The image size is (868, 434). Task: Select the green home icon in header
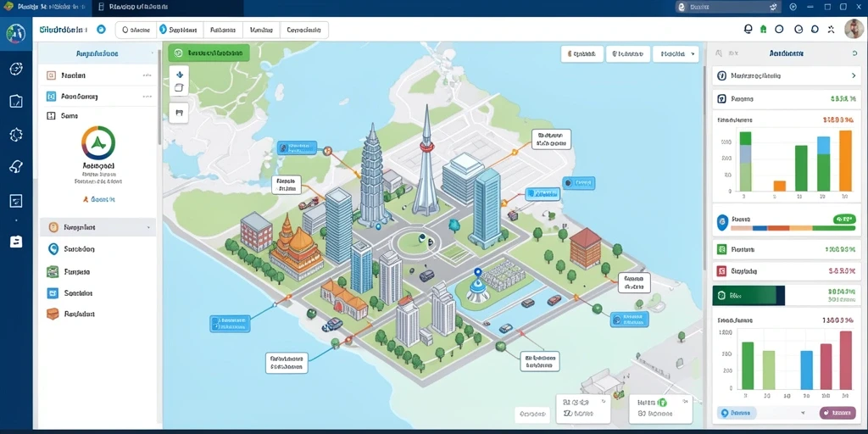click(764, 30)
